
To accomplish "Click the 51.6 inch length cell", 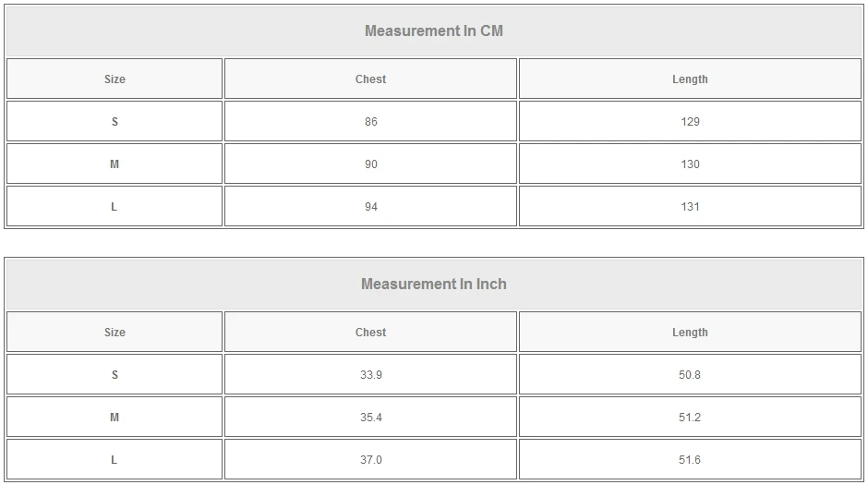I will [690, 460].
